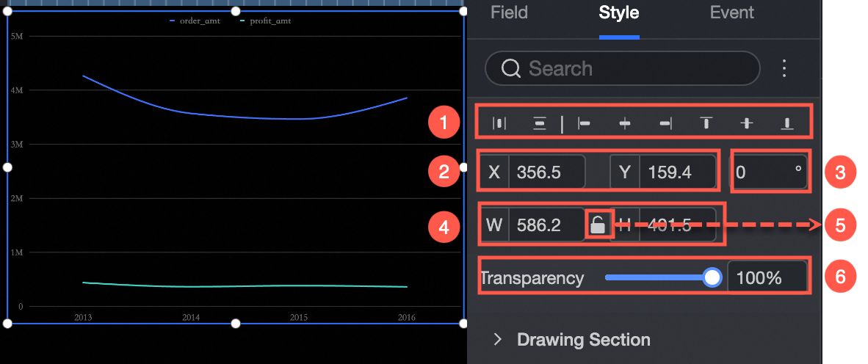This screenshot has width=868, height=364.
Task: Click the 2015 x-axis label
Action: (x=299, y=318)
